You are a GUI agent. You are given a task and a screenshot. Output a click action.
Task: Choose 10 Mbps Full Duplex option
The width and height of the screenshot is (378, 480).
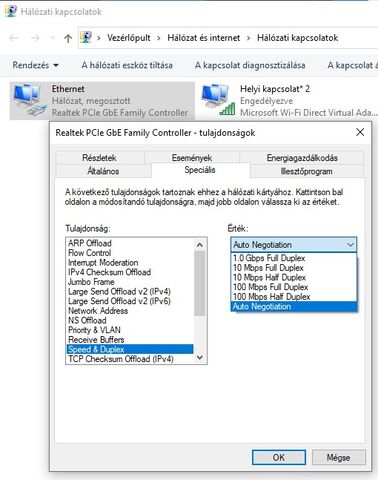[x=294, y=268]
